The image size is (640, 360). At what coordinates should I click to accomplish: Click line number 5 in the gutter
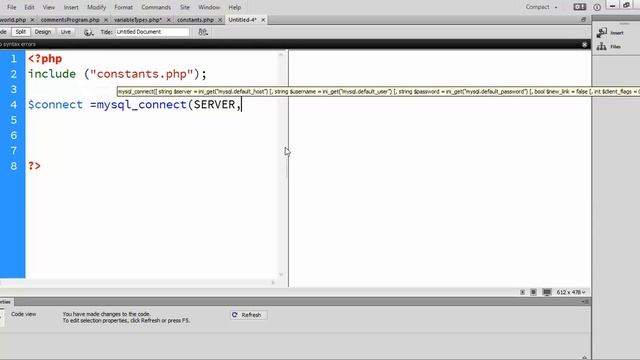13,120
